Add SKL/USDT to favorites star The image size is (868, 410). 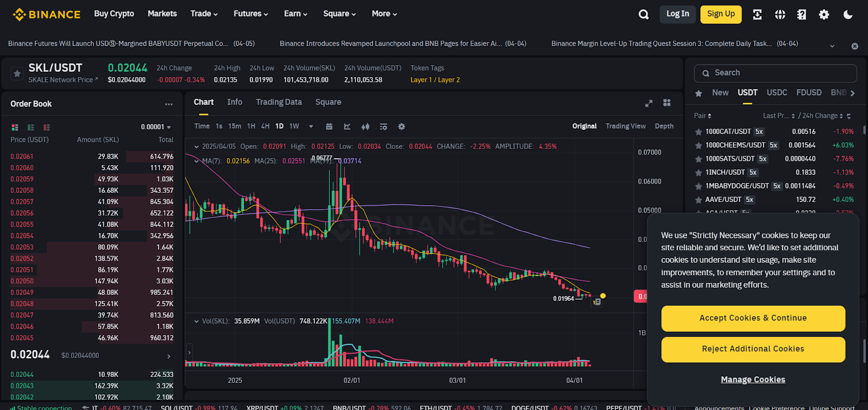(17, 73)
